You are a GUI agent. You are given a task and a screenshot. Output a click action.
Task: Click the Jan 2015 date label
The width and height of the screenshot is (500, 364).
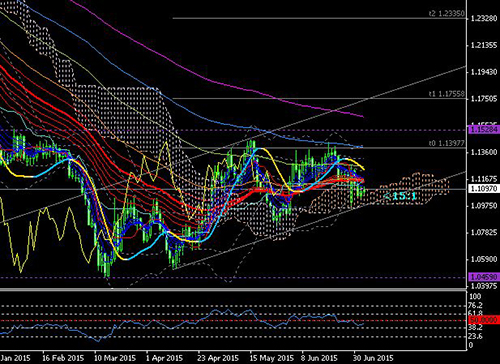(x=16, y=358)
